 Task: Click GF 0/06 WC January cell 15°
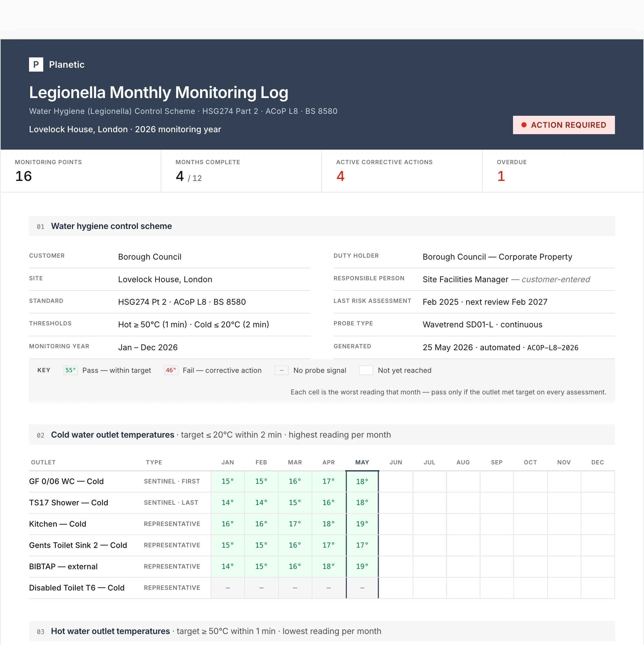click(x=227, y=481)
